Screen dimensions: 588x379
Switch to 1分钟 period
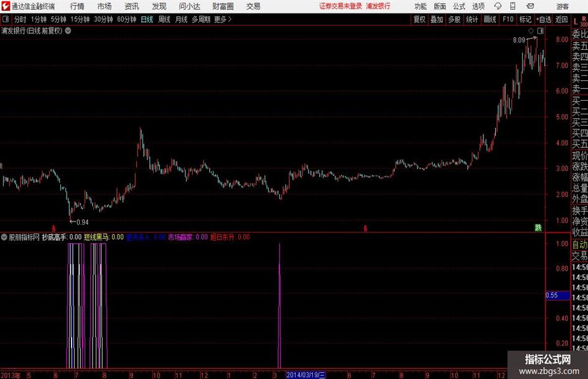[39, 19]
